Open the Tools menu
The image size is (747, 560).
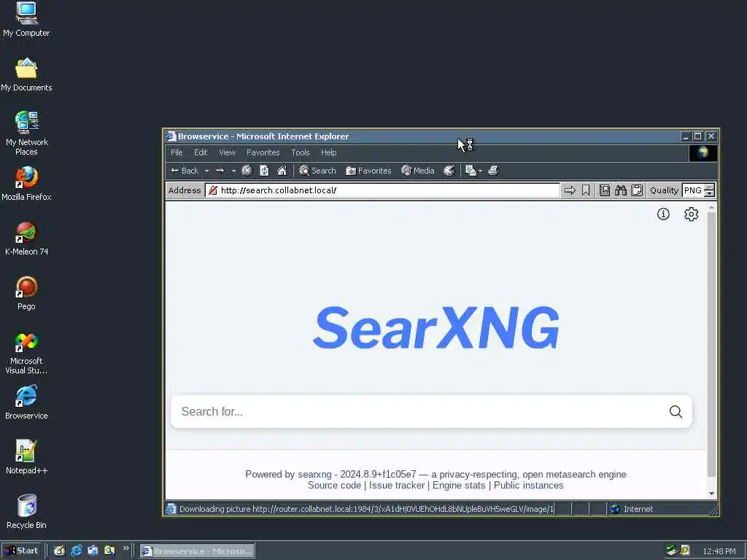pyautogui.click(x=301, y=152)
